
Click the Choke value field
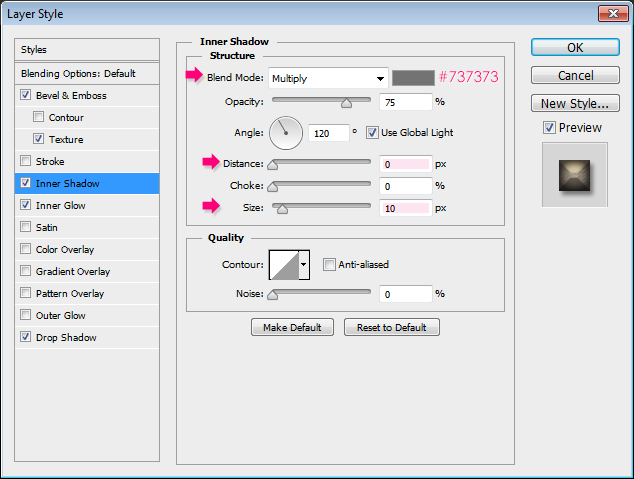406,186
